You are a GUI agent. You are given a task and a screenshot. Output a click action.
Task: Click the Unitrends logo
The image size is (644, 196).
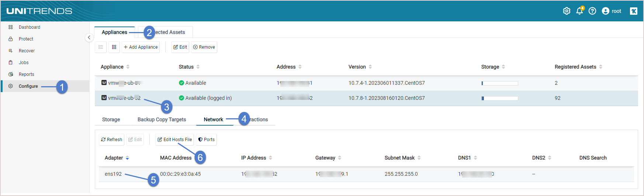[39, 11]
